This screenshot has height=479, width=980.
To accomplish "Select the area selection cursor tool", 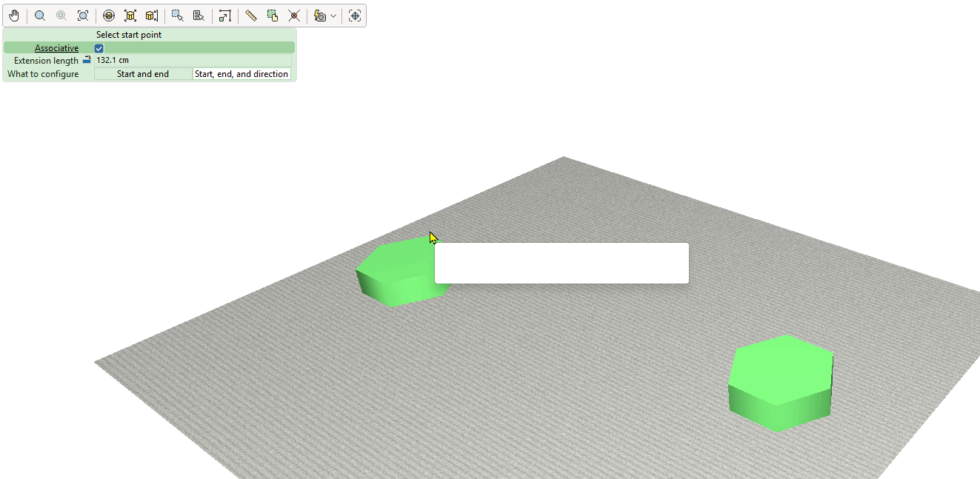I will 178,16.
